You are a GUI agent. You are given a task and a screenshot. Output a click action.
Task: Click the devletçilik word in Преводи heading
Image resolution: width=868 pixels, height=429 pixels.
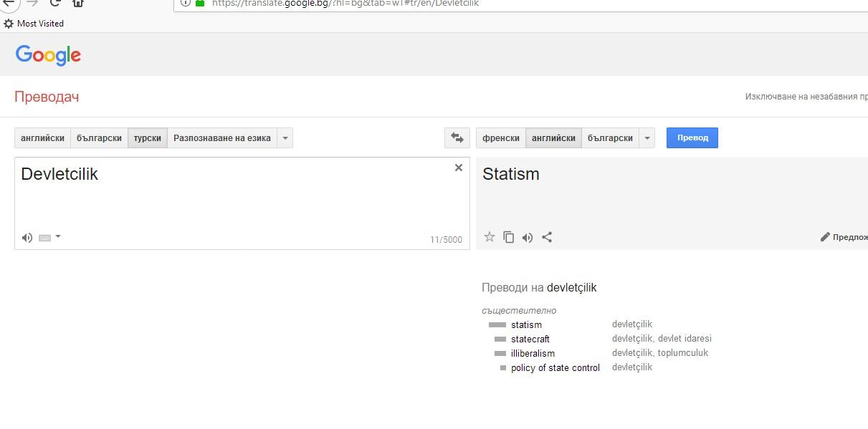point(571,287)
